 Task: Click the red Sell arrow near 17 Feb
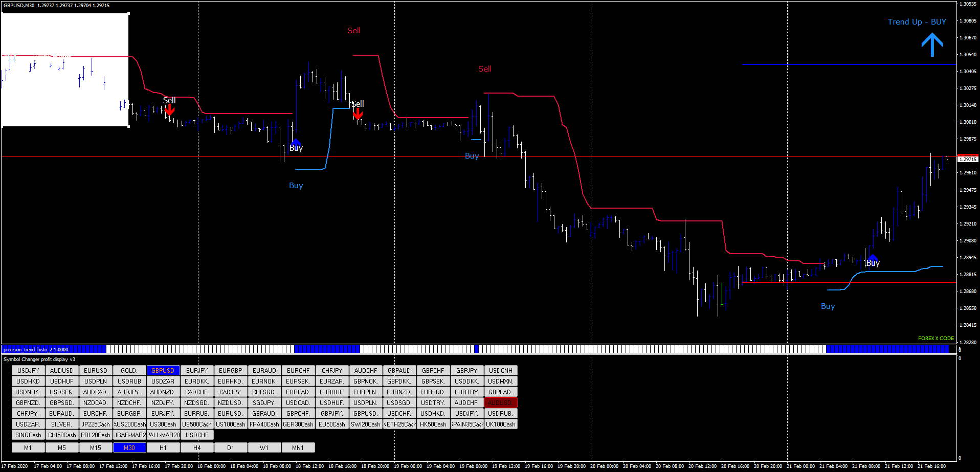coord(169,108)
